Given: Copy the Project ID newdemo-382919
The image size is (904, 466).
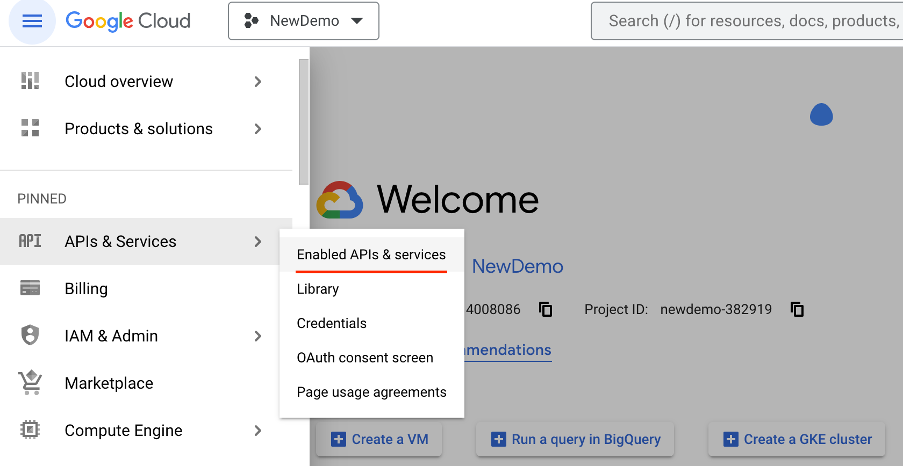Looking at the screenshot, I should (x=797, y=309).
